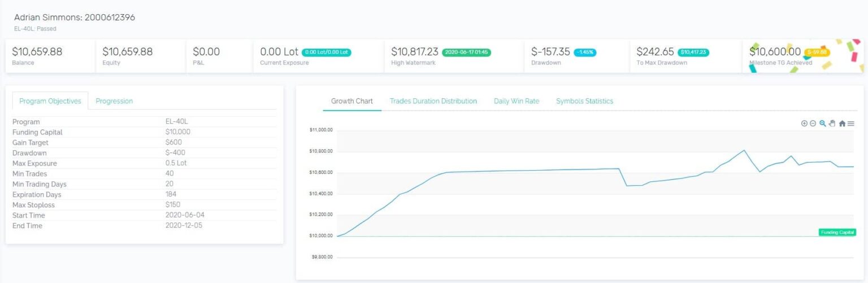Select the Growth Chart tab
This screenshot has height=283, width=868.
[351, 101]
